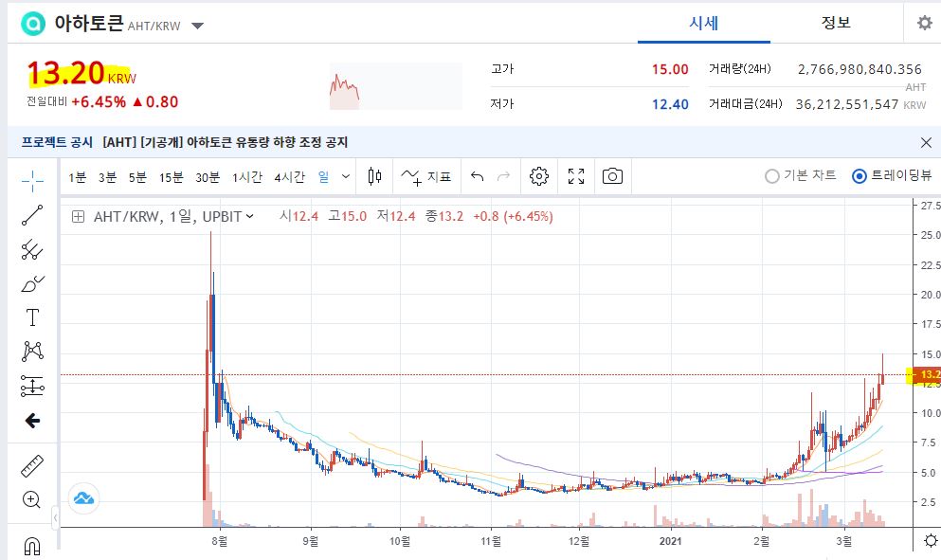Close the project announcement banner
941x560 pixels.
click(926, 142)
